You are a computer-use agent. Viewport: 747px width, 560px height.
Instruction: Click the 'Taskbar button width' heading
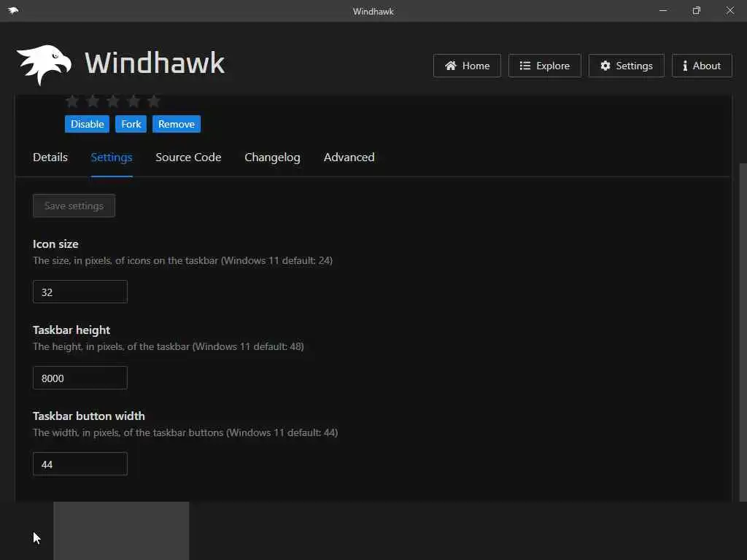[x=88, y=416]
